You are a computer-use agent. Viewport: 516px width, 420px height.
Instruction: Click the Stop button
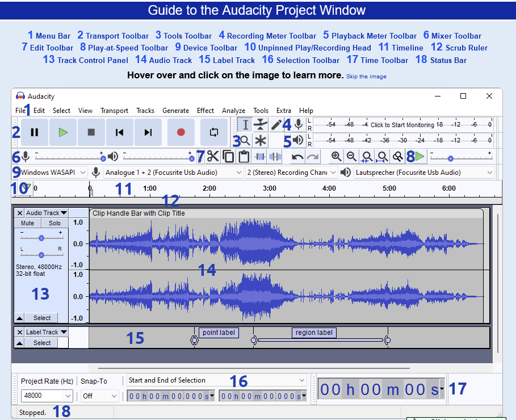(x=91, y=132)
